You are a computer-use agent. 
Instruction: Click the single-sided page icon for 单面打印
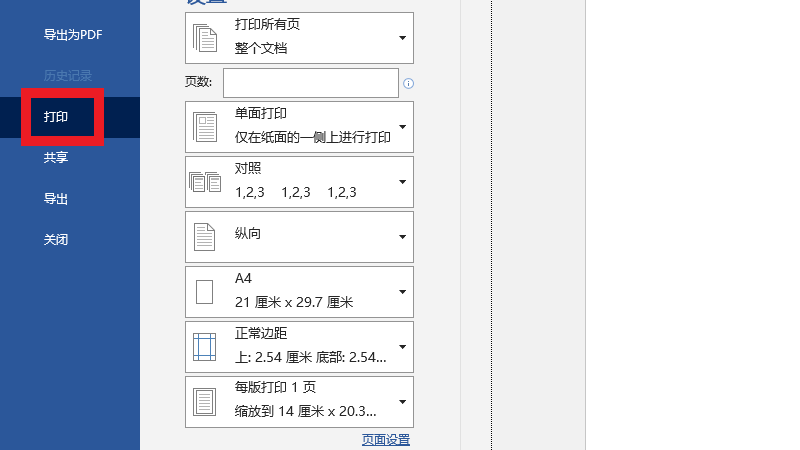(x=205, y=127)
